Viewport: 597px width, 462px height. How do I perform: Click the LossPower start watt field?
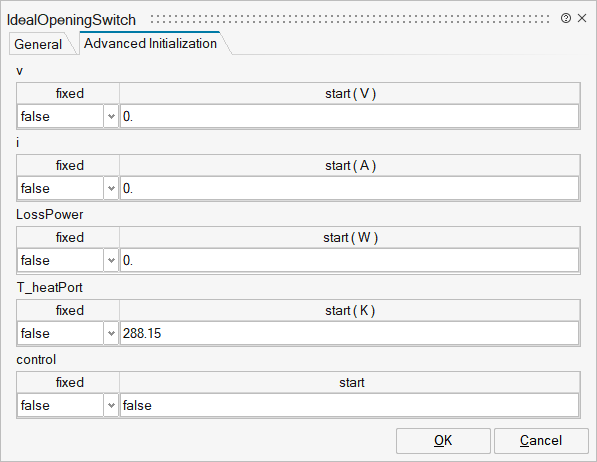point(350,260)
